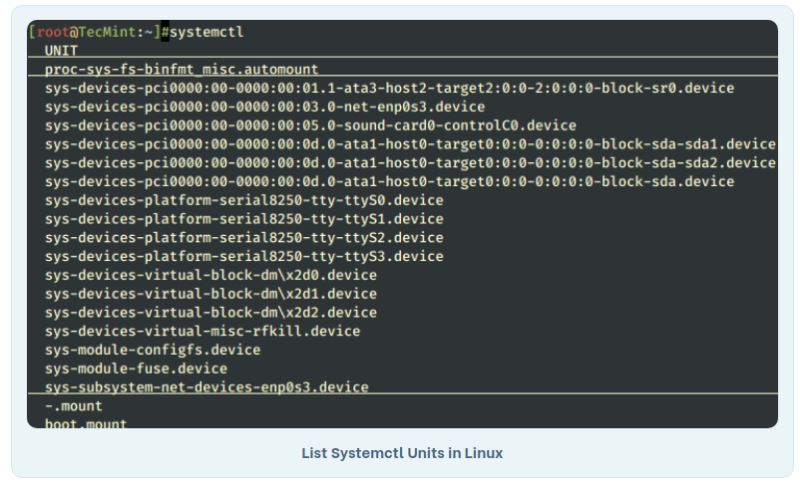
Task: Select the sys-module-fuse.device unit
Action: pyautogui.click(x=135, y=368)
